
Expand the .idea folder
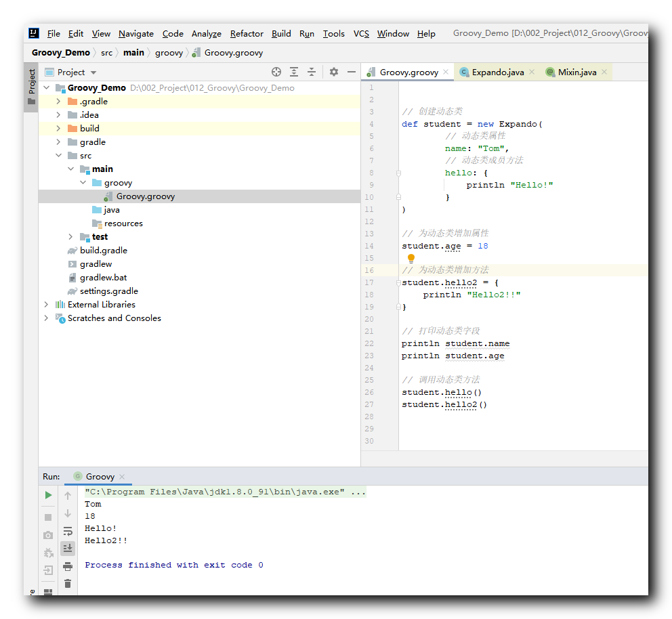point(58,115)
